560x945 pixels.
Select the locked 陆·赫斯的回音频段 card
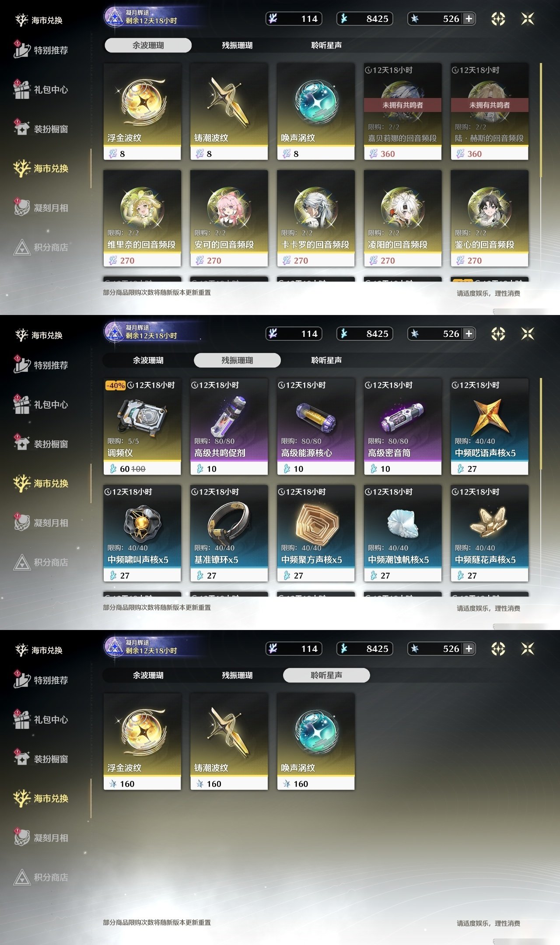(490, 112)
